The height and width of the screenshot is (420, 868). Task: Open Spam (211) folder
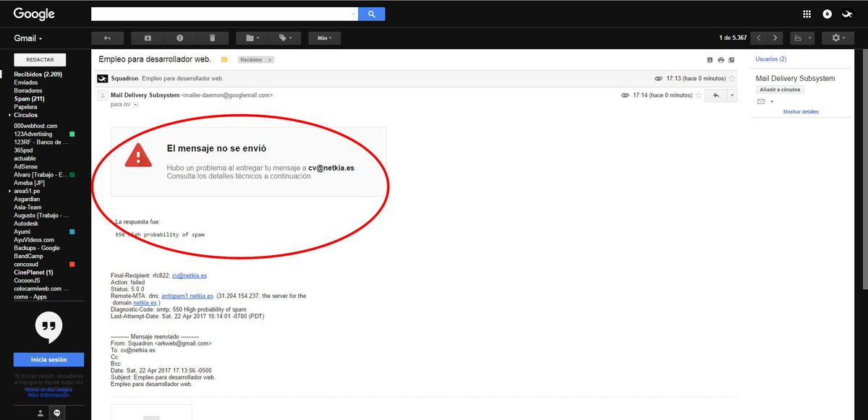[29, 99]
